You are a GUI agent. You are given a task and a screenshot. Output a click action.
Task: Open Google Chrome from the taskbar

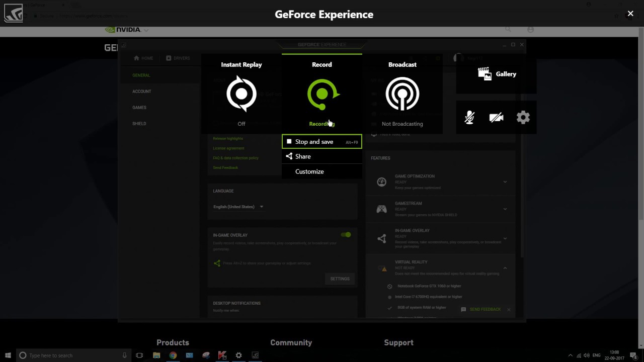click(173, 355)
